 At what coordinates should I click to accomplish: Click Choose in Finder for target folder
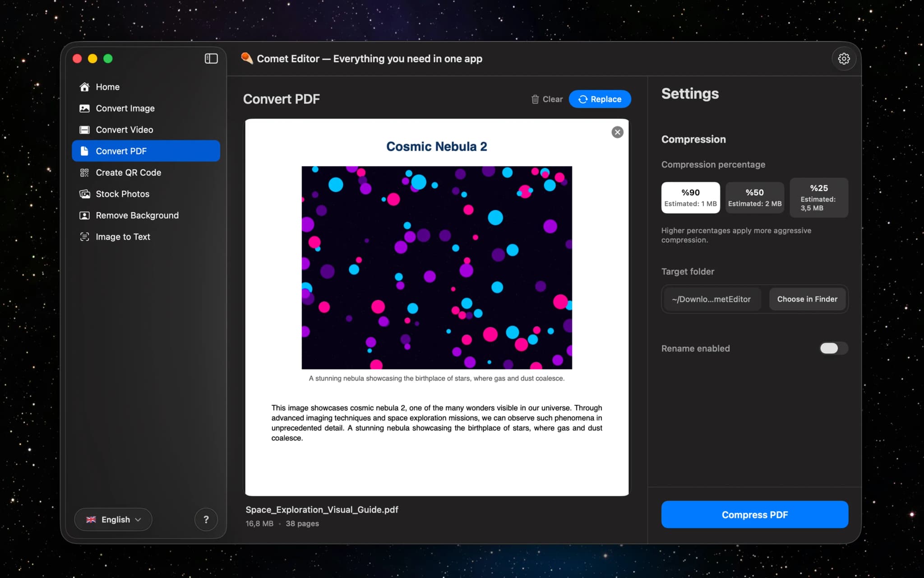point(807,299)
